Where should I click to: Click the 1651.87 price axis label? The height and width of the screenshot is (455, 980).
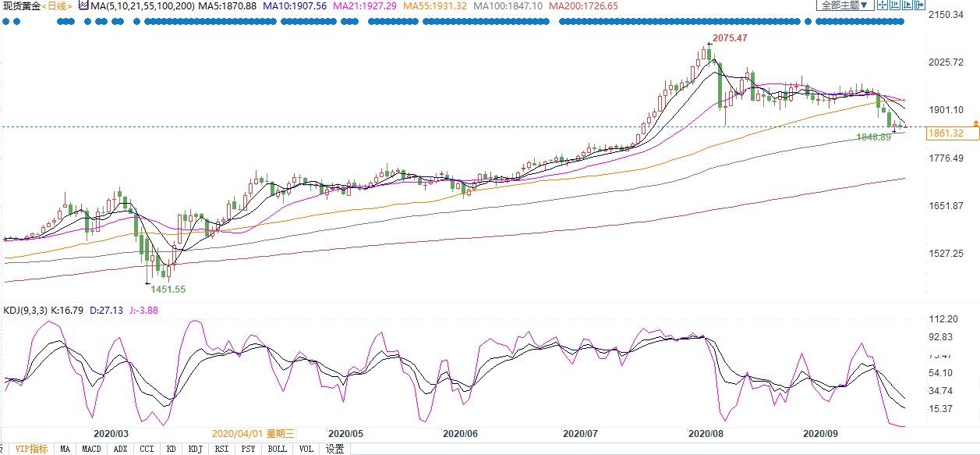[947, 206]
